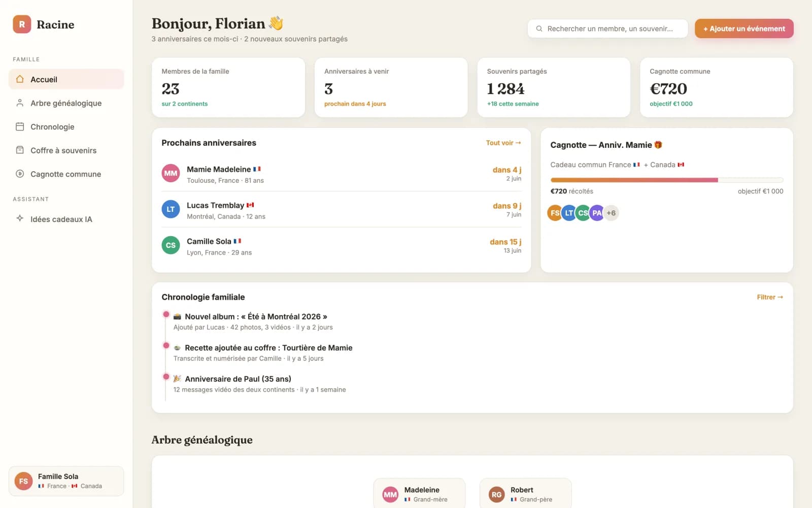812x508 pixels.
Task: Click "objectif €1 000" under progress bar
Action: pyautogui.click(x=761, y=192)
